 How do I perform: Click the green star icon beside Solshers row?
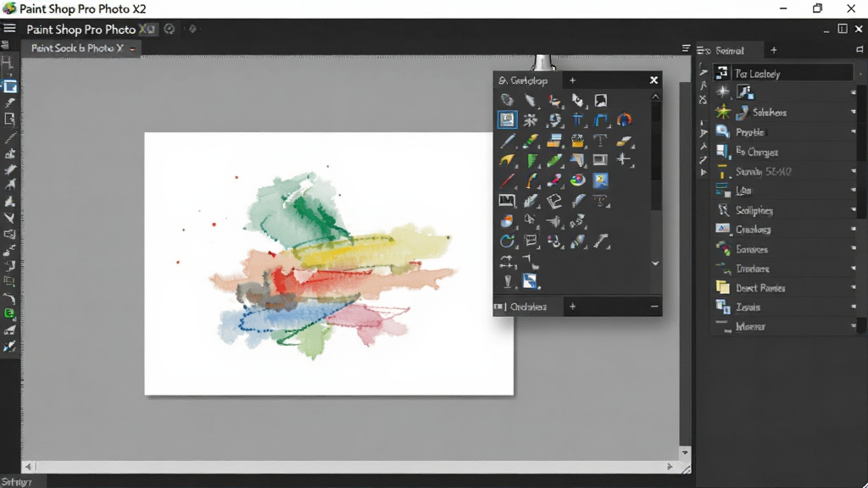pyautogui.click(x=722, y=112)
